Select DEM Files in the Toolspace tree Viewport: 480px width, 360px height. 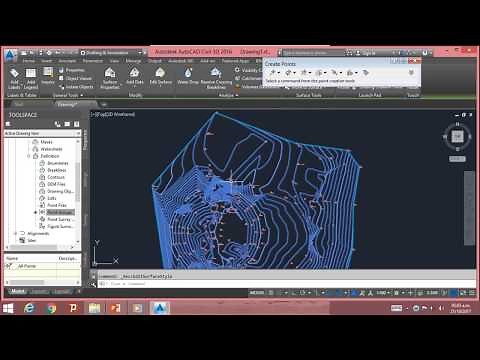click(53, 184)
